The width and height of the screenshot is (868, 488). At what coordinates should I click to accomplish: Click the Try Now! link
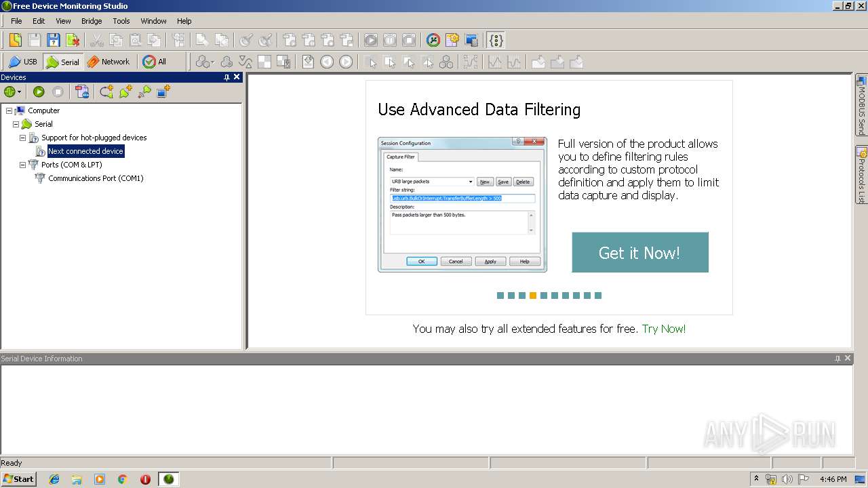(664, 329)
